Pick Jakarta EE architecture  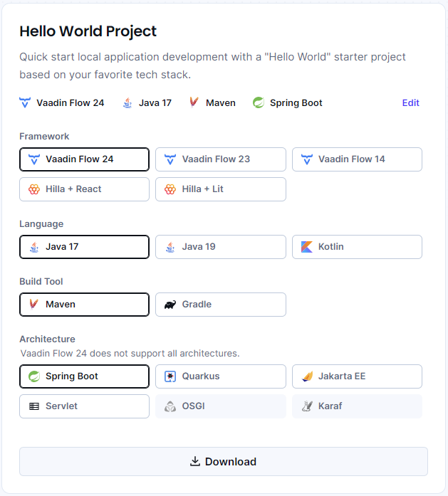(x=357, y=376)
